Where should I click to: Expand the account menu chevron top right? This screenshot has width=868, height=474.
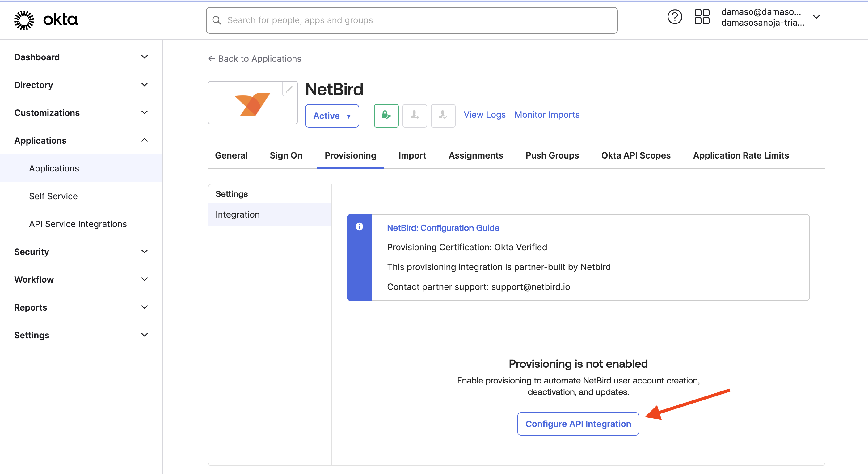point(816,17)
